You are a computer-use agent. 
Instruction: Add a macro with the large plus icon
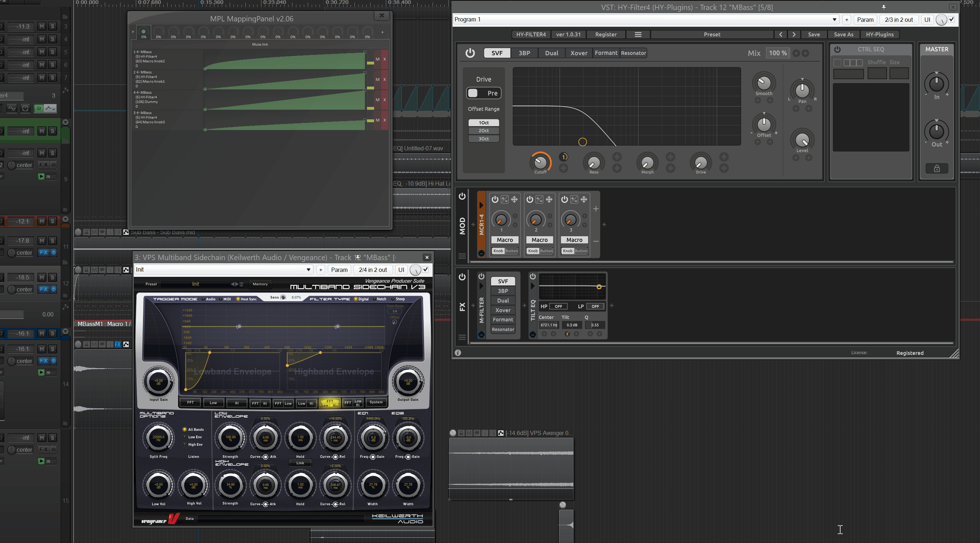click(x=596, y=208)
